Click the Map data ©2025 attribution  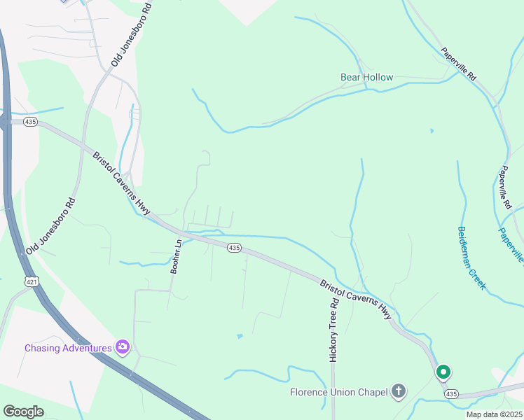(495, 414)
